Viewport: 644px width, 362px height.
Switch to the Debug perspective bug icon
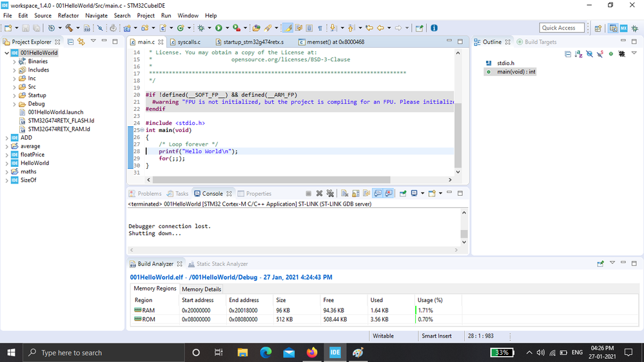click(x=635, y=28)
